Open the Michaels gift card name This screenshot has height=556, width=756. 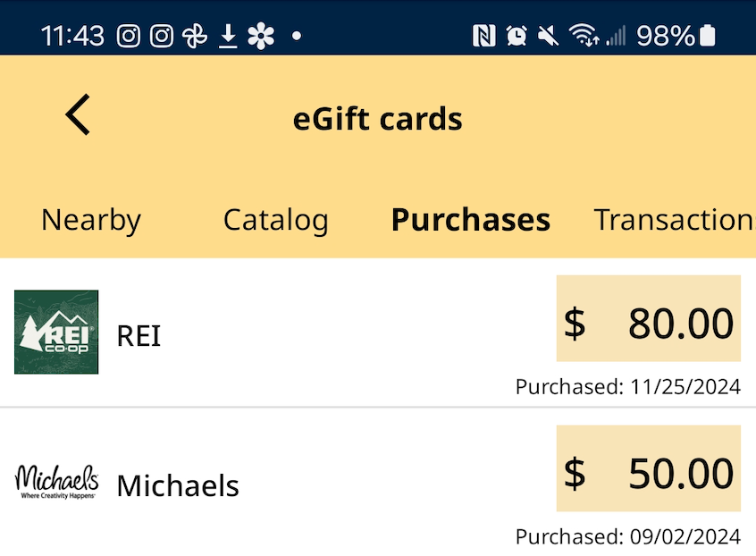tap(178, 486)
